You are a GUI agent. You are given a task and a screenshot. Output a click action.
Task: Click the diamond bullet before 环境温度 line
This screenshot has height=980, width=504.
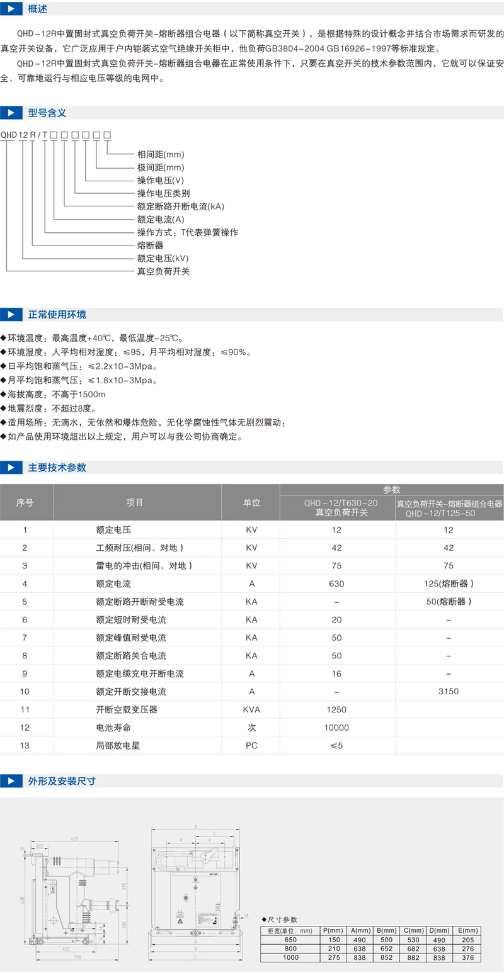tap(5, 337)
